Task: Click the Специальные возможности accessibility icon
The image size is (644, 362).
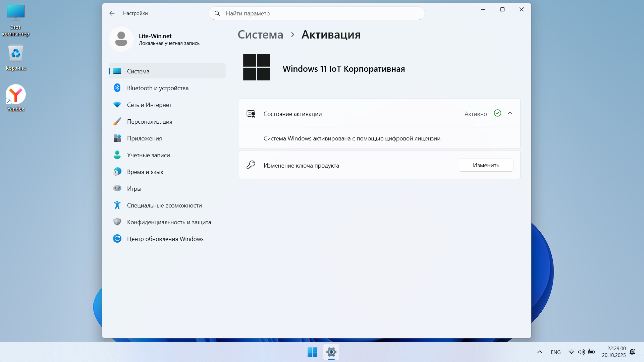Action: click(117, 205)
